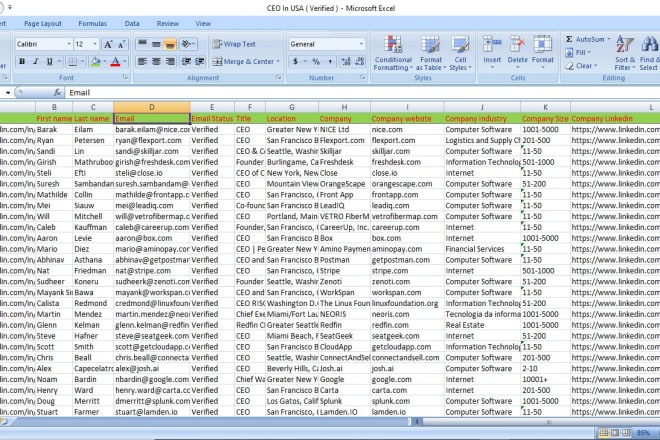Image resolution: width=660 pixels, height=440 pixels.
Task: Open Format as Table gallery
Action: click(431, 53)
